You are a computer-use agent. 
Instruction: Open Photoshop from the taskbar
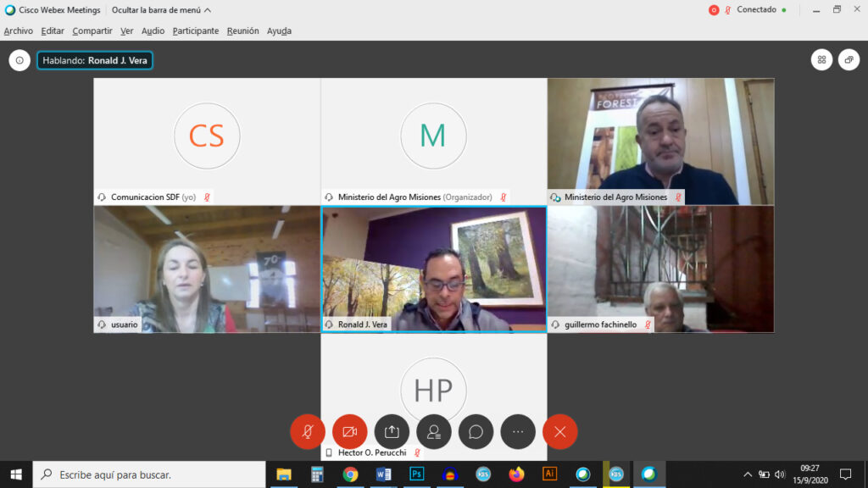(x=416, y=474)
